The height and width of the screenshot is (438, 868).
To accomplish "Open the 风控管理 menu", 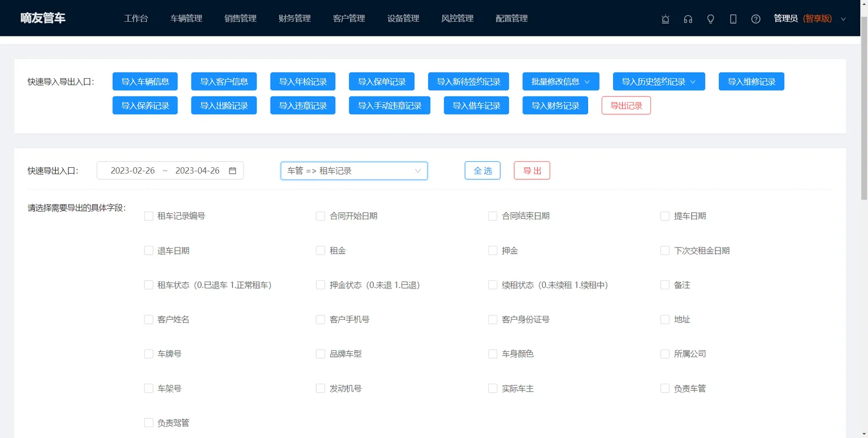I will (457, 18).
